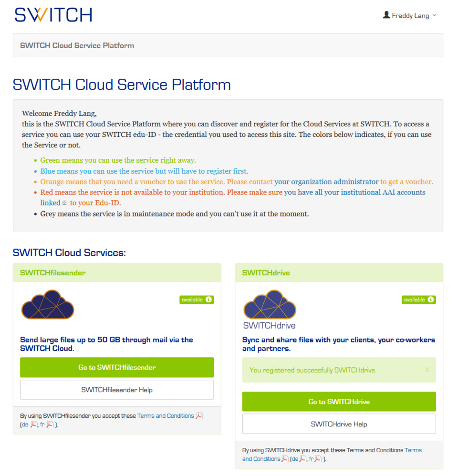Open the 'fr' terms link for SWITCHfilesender
The image size is (458, 476).
tap(42, 424)
